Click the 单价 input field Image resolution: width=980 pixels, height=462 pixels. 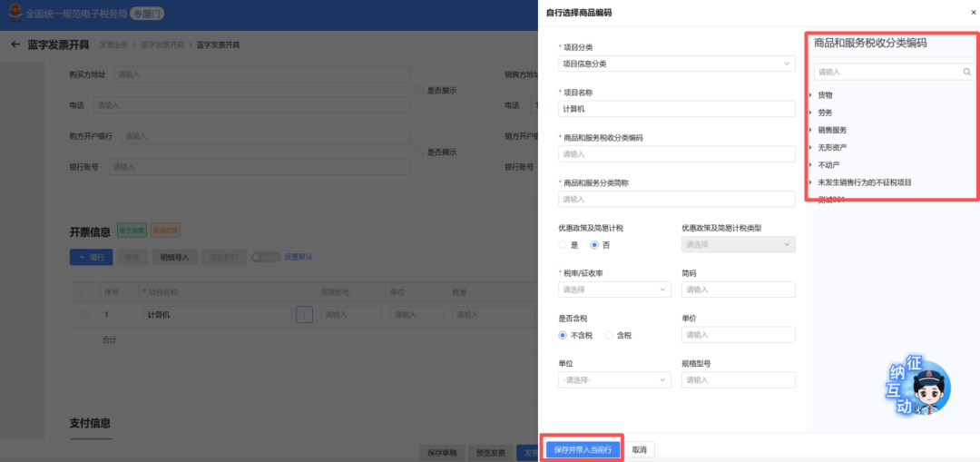tap(738, 335)
